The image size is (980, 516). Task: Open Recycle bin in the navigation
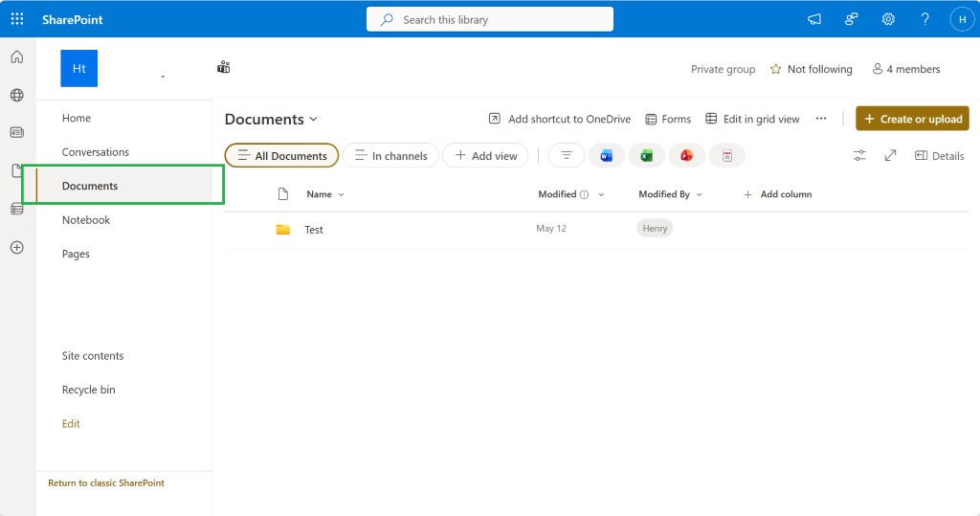(88, 390)
